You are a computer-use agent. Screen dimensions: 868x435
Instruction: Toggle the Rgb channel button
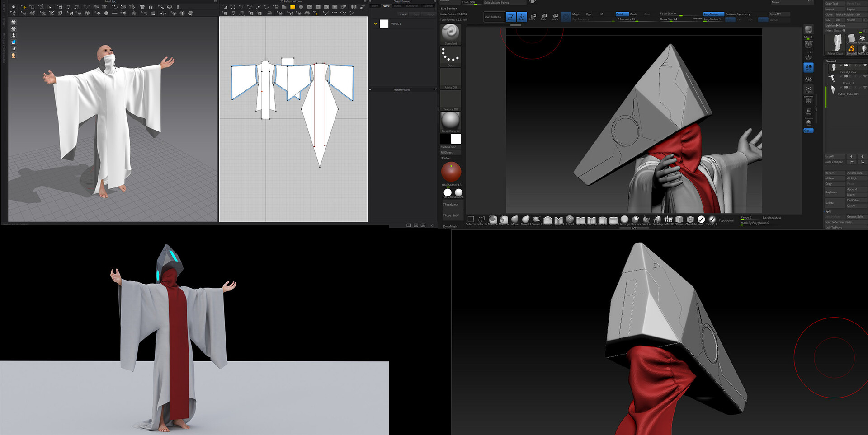[589, 14]
